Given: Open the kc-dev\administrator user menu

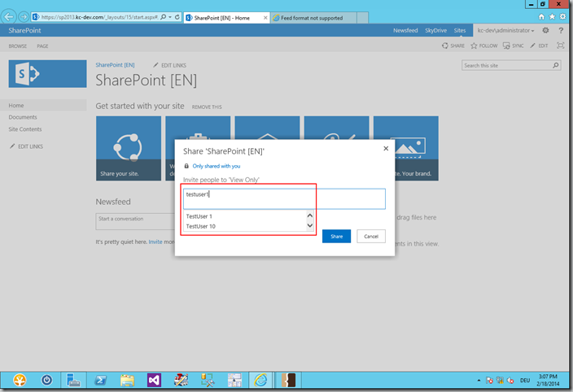Looking at the screenshot, I should coord(505,30).
